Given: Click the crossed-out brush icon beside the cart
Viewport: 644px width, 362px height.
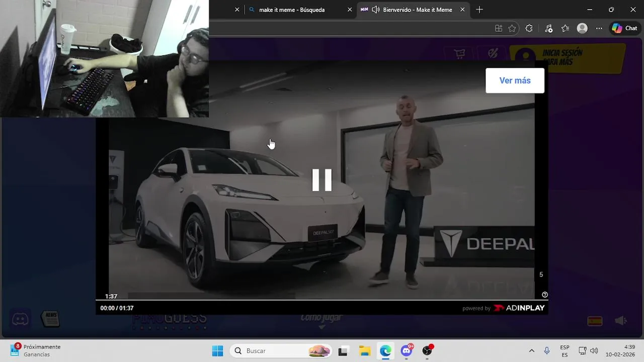Looking at the screenshot, I should (x=493, y=54).
